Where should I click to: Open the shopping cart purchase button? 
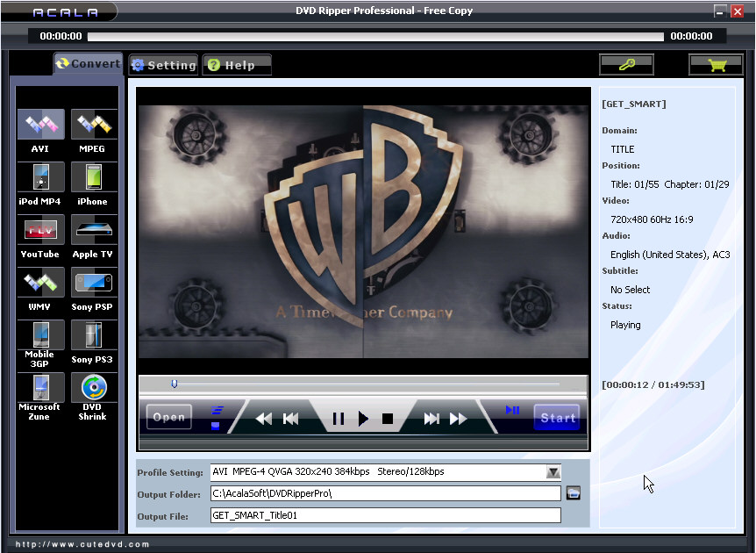[x=717, y=65]
